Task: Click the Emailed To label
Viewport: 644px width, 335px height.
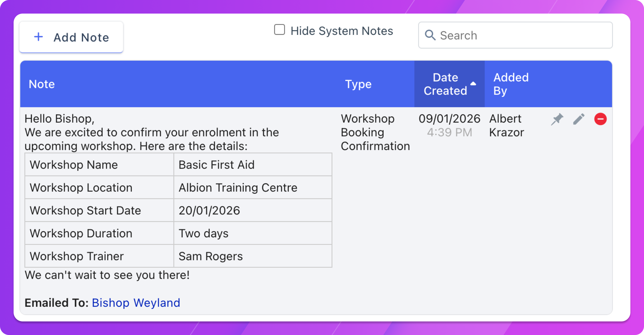Action: tap(56, 303)
